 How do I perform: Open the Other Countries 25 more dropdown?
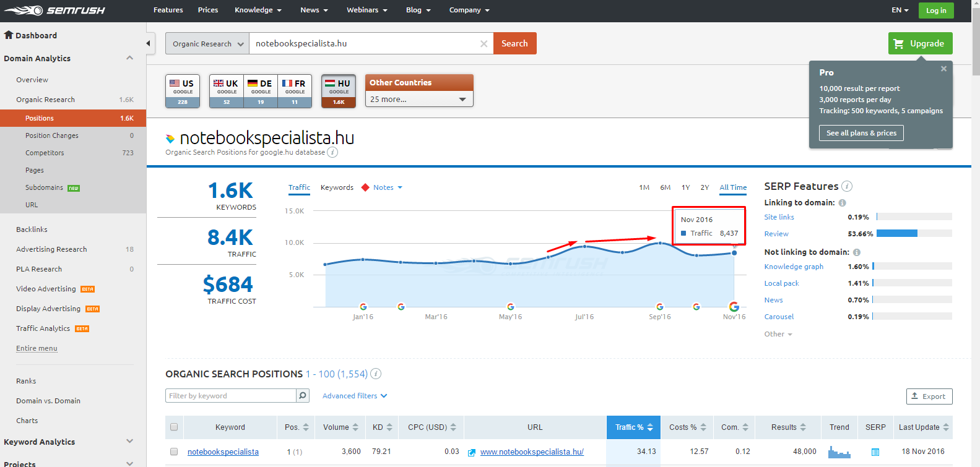point(419,99)
